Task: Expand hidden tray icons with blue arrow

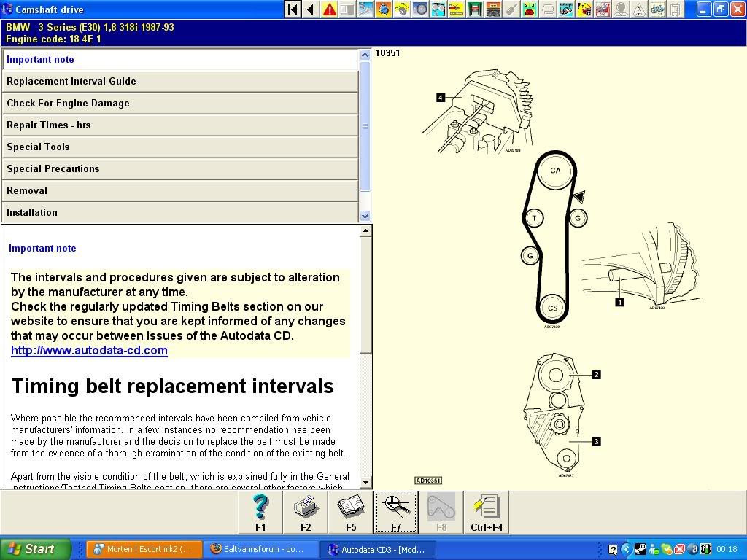Action: 626,550
